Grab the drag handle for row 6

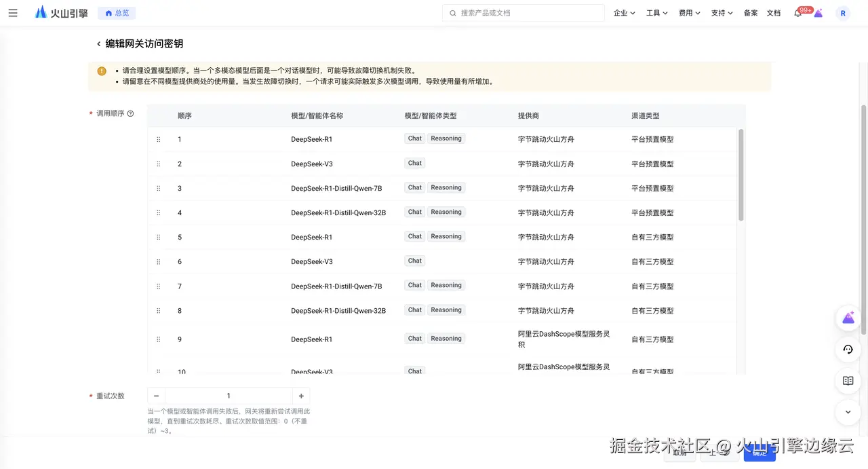[x=159, y=261]
